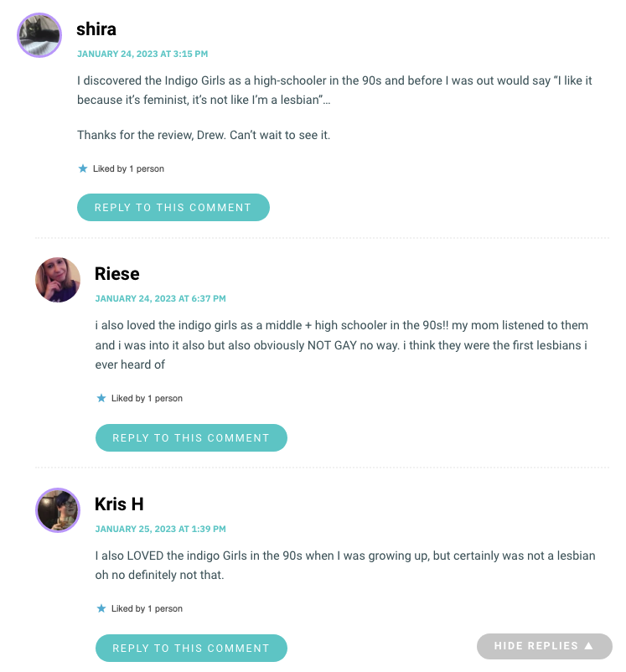Open permalink January 24, 2023 at 6:37 PM
Viewport: 626px width, 672px height.
pyautogui.click(x=160, y=298)
